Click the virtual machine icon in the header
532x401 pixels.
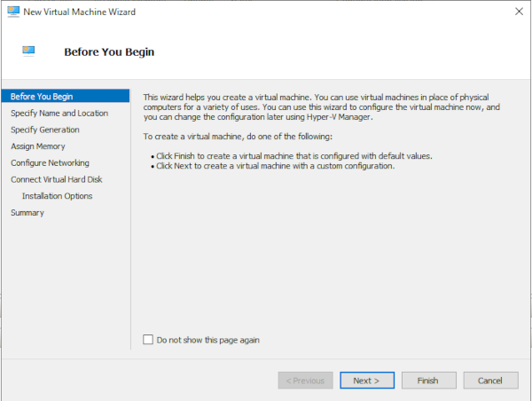[x=30, y=51]
